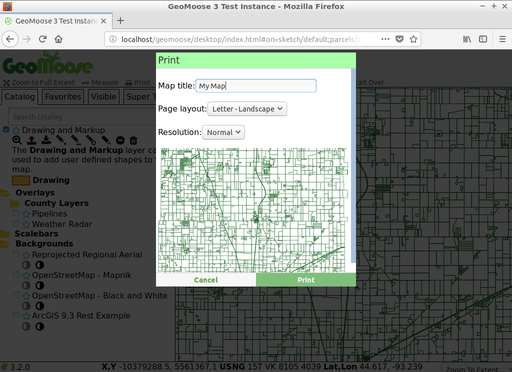
Task: Click fade-in icon under OpenStreetMap - Black and White
Action: [40, 306]
